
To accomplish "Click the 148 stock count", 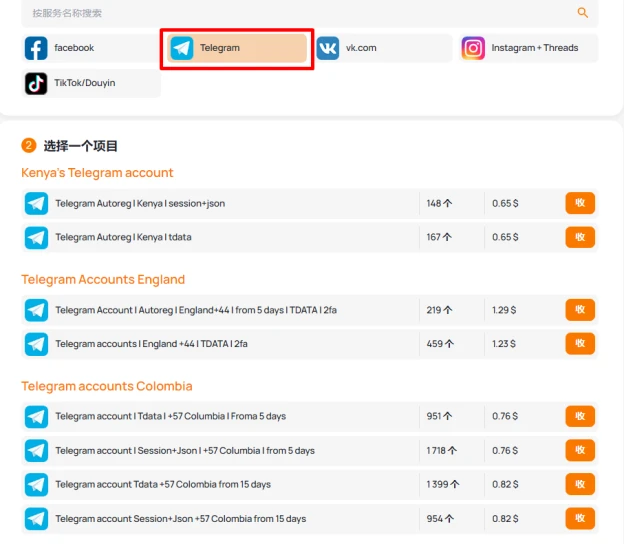I will (x=439, y=203).
